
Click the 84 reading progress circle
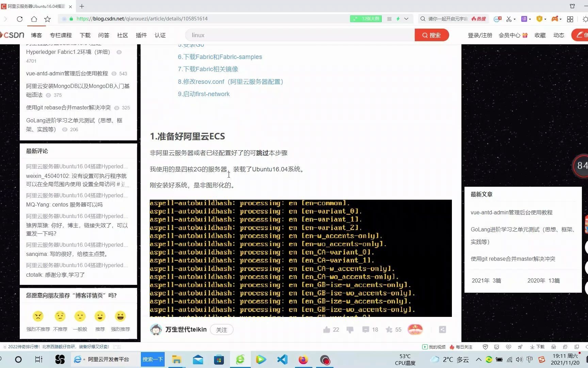pyautogui.click(x=582, y=166)
